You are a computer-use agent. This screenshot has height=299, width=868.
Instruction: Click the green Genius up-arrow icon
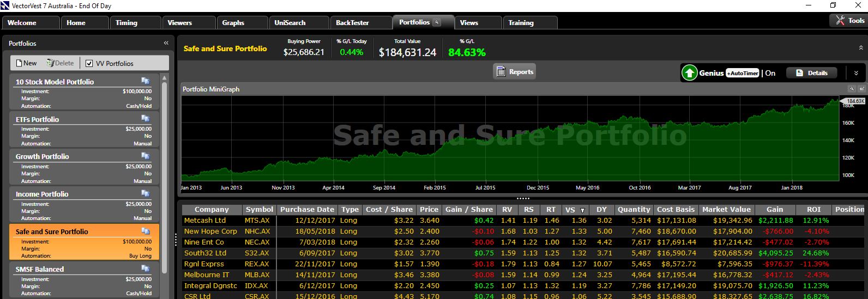(690, 72)
